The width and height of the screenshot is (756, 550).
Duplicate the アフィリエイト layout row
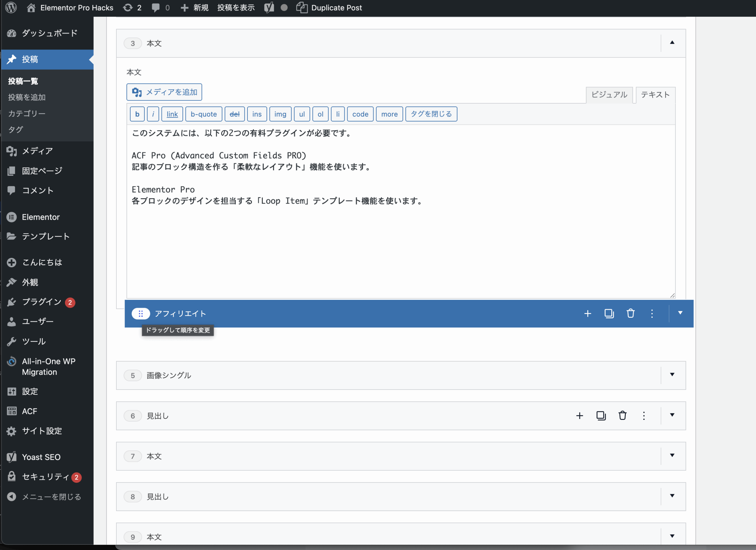coord(609,313)
